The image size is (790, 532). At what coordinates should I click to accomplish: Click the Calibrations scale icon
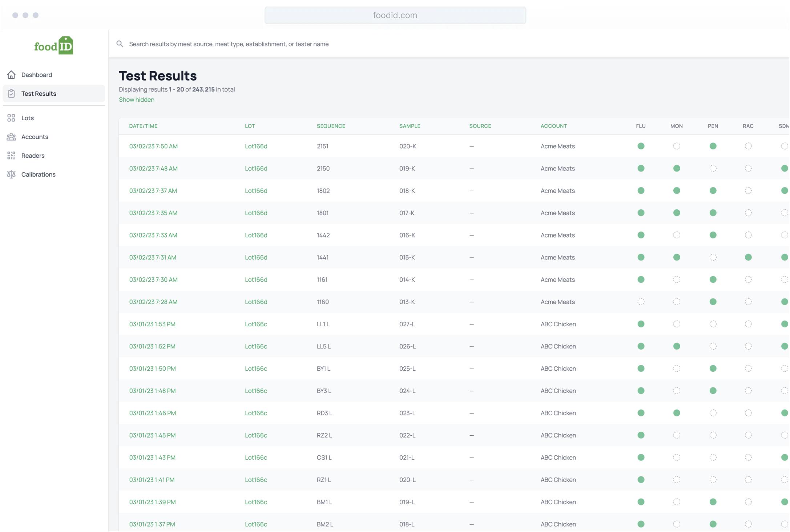click(x=11, y=174)
